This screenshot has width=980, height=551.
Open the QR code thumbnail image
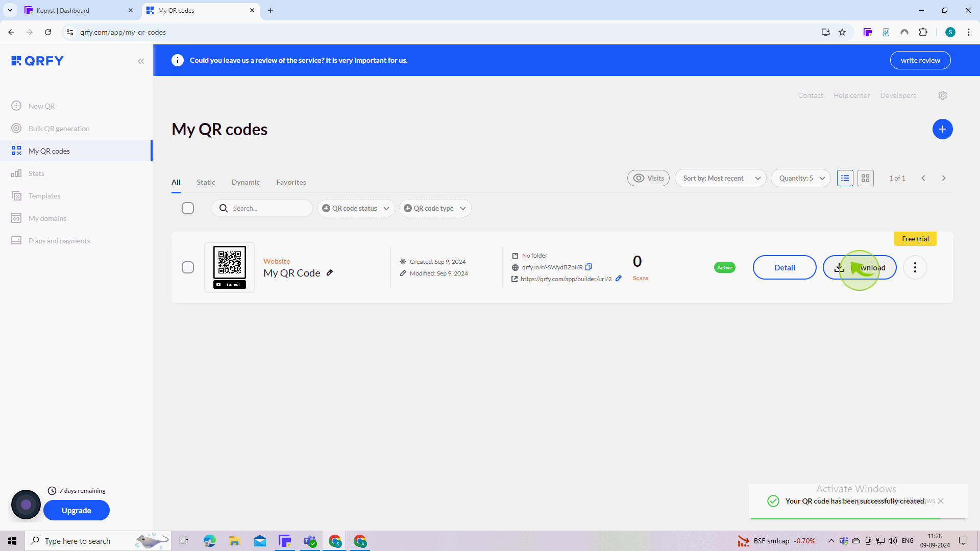pyautogui.click(x=230, y=267)
